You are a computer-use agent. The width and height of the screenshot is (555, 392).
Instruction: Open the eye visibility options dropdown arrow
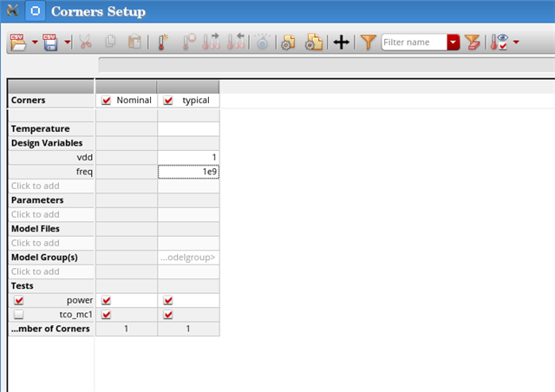tap(517, 42)
